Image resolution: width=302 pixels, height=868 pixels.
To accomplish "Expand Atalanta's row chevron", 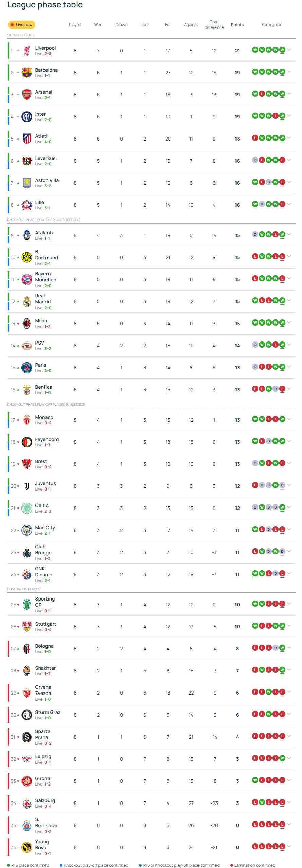I will [289, 234].
